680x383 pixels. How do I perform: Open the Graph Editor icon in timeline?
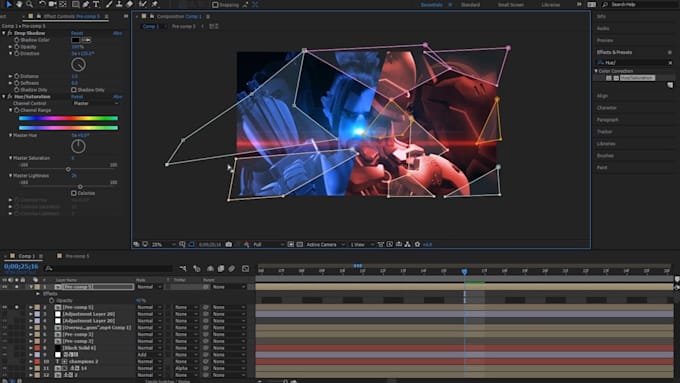pyautogui.click(x=245, y=269)
